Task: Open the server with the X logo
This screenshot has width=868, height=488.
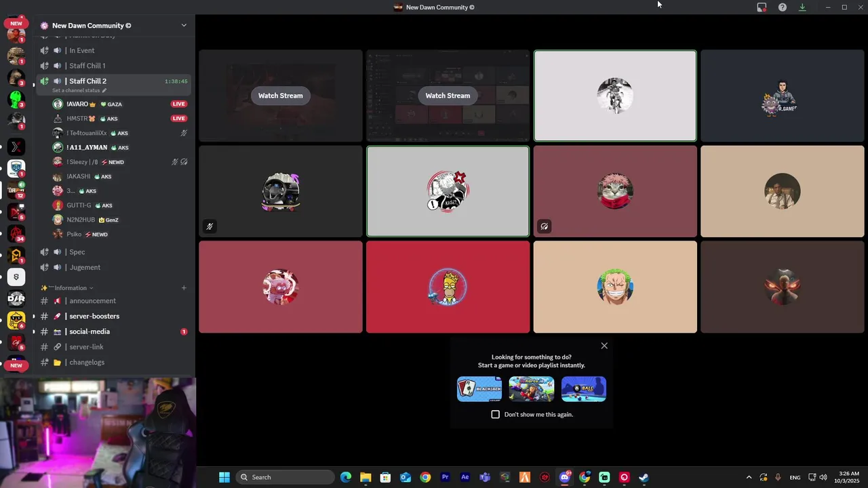Action: (16, 147)
